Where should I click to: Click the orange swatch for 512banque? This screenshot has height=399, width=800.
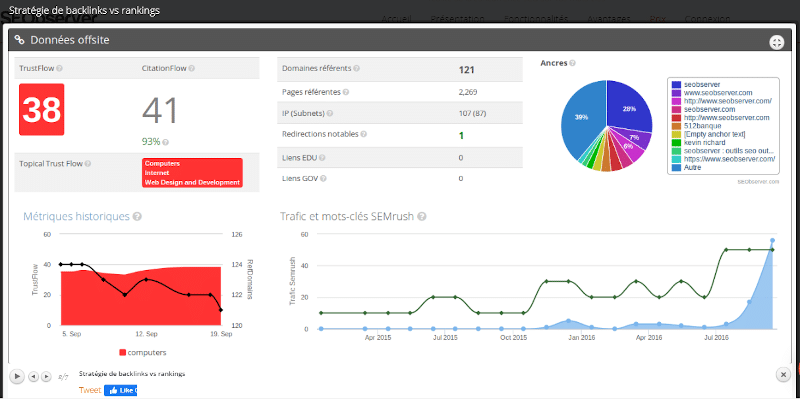click(x=677, y=126)
